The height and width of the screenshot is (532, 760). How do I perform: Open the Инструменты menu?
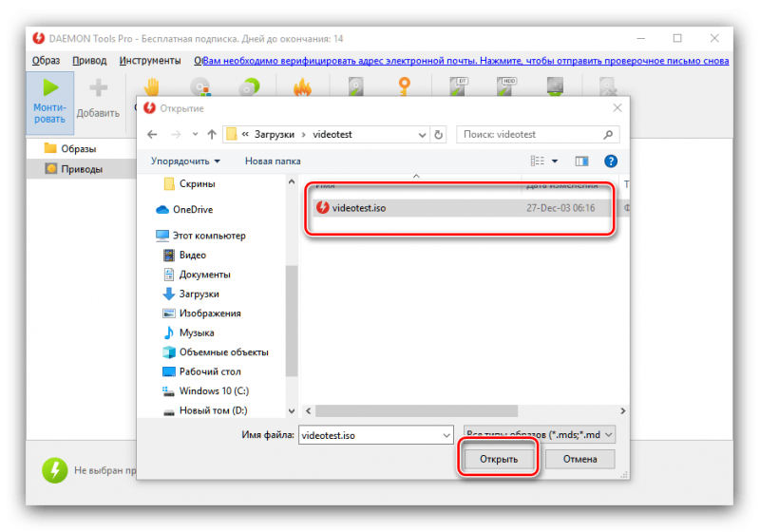[x=150, y=61]
